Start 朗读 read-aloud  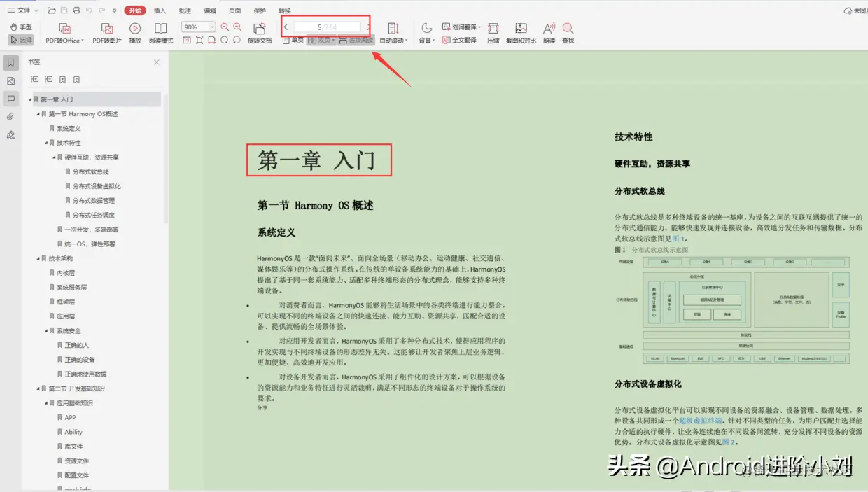pyautogui.click(x=549, y=33)
